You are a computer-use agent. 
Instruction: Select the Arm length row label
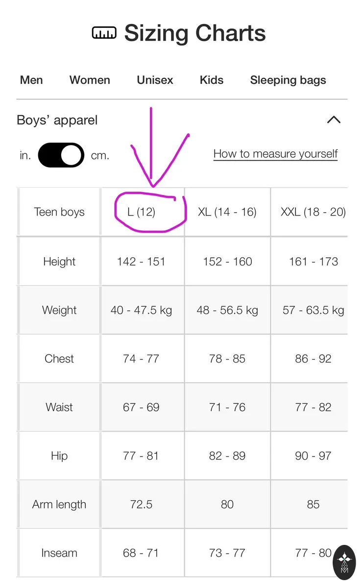point(59,504)
